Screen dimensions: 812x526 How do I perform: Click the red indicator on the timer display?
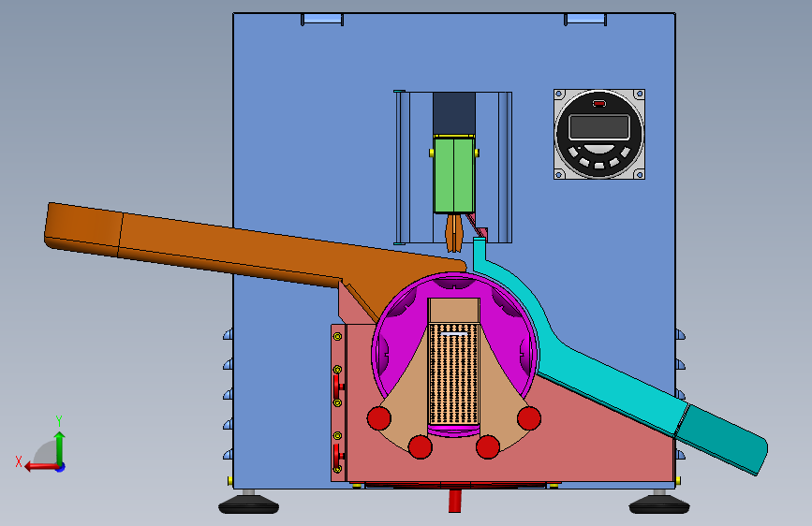coord(599,104)
